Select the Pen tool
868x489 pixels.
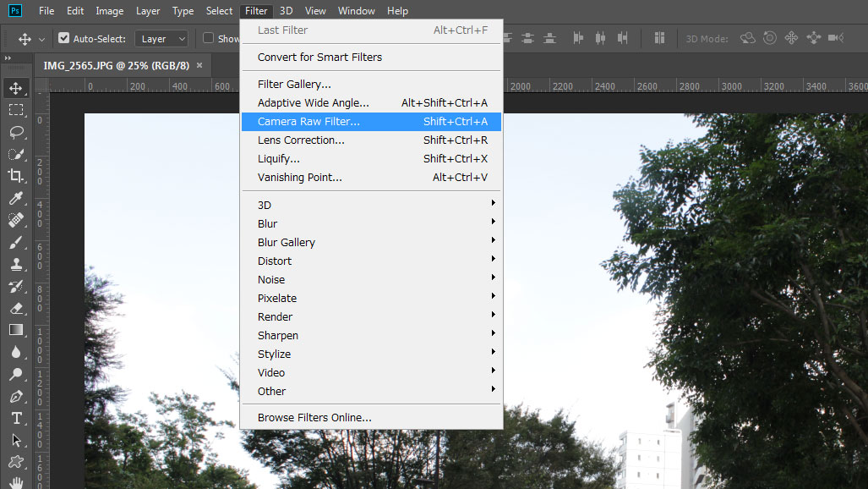coord(16,397)
